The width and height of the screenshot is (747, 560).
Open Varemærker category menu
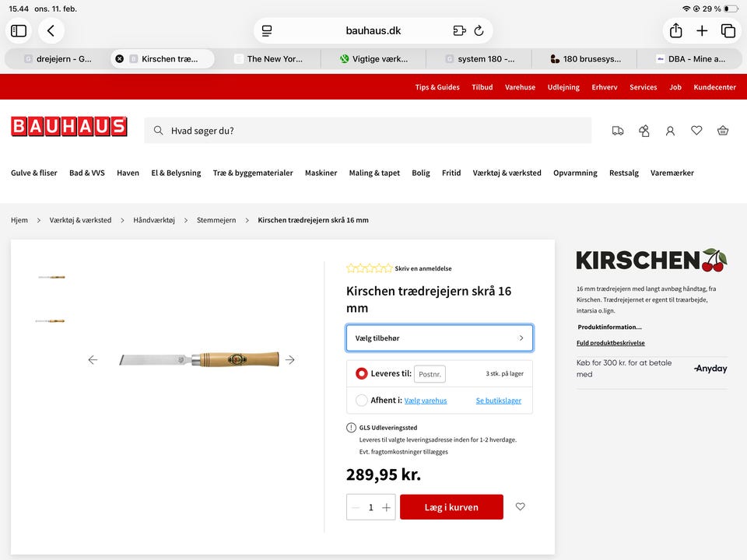672,173
